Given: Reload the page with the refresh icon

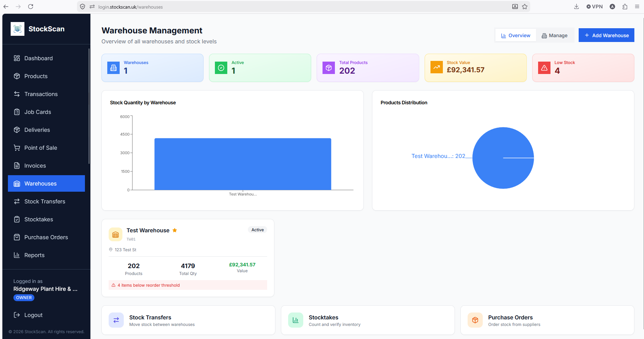Looking at the screenshot, I should coord(31,7).
